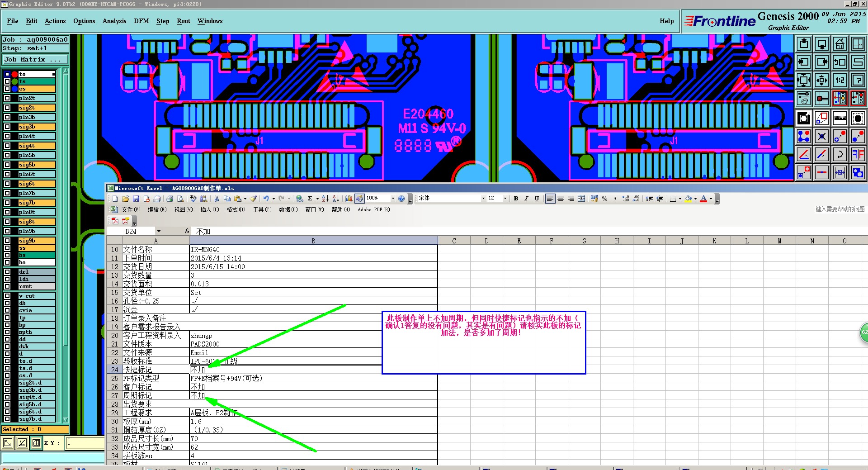Click red color swatch of layer to
This screenshot has width=868, height=470.
pyautogui.click(x=14, y=74)
